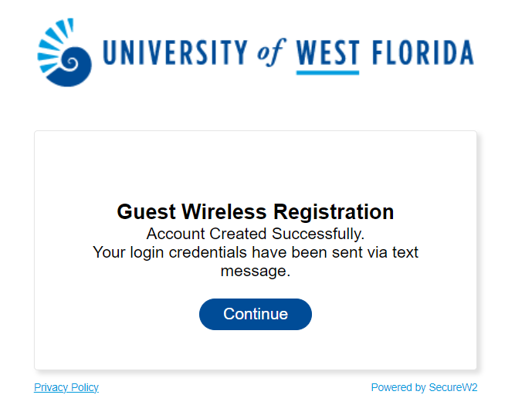Click the word Successfully in the confirmation text
This screenshot has width=532, height=415.
318,234
